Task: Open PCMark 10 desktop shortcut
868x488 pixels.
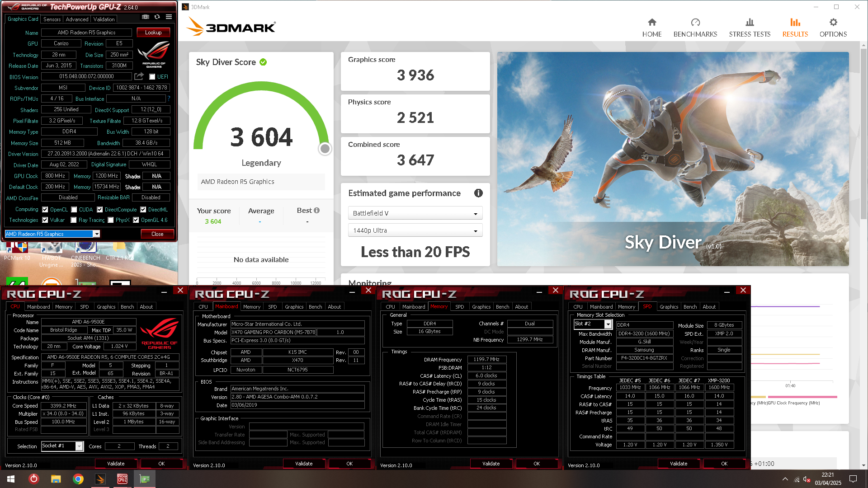Action: tap(17, 252)
